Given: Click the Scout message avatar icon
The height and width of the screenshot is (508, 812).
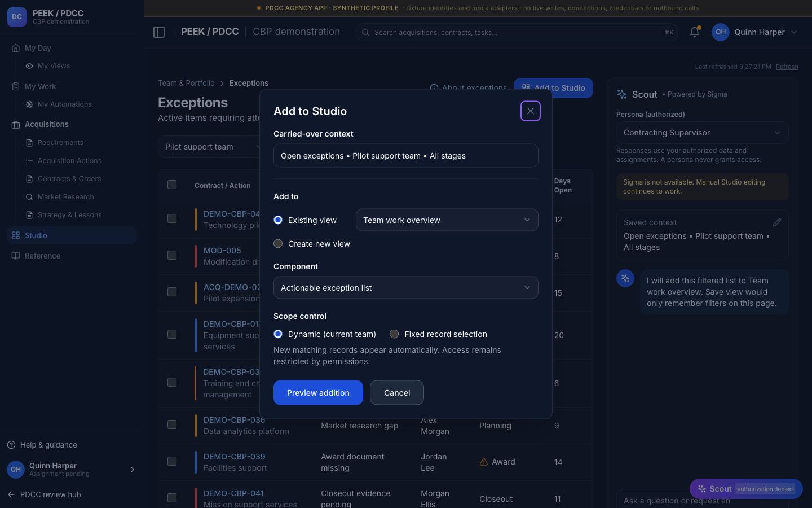Looking at the screenshot, I should tap(625, 278).
